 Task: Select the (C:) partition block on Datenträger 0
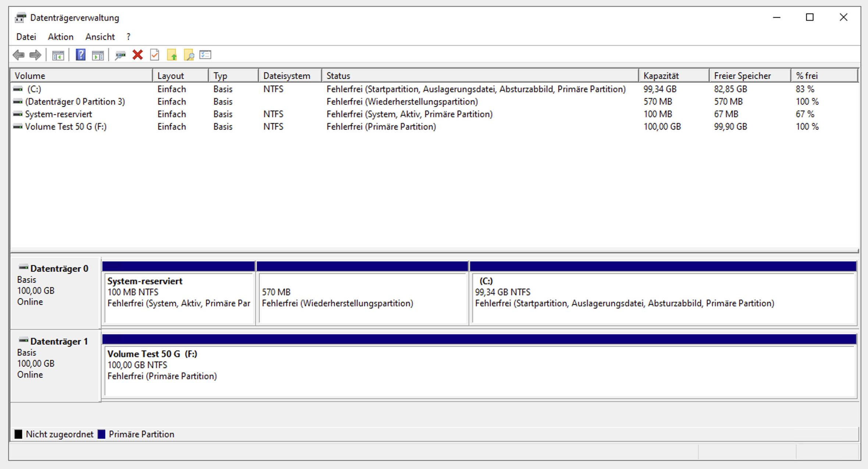point(662,298)
